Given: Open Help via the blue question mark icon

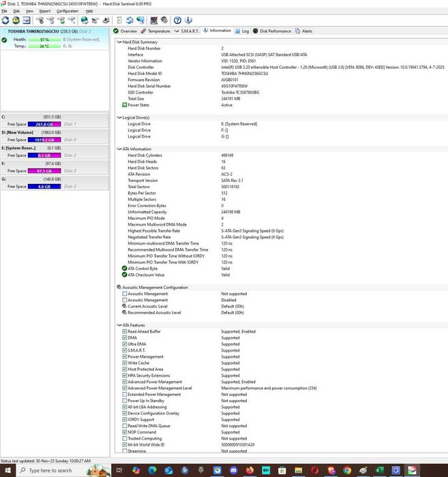Looking at the screenshot, I should coord(177,20).
